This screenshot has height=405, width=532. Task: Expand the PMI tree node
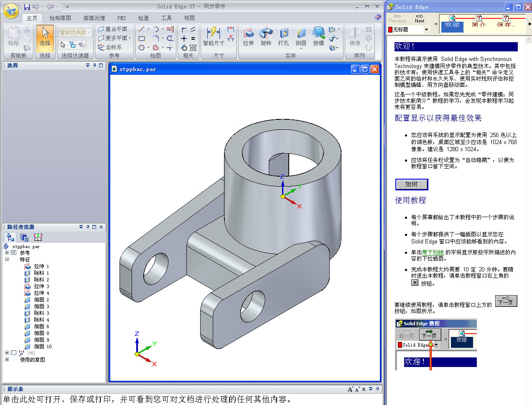pyautogui.click(x=7, y=353)
